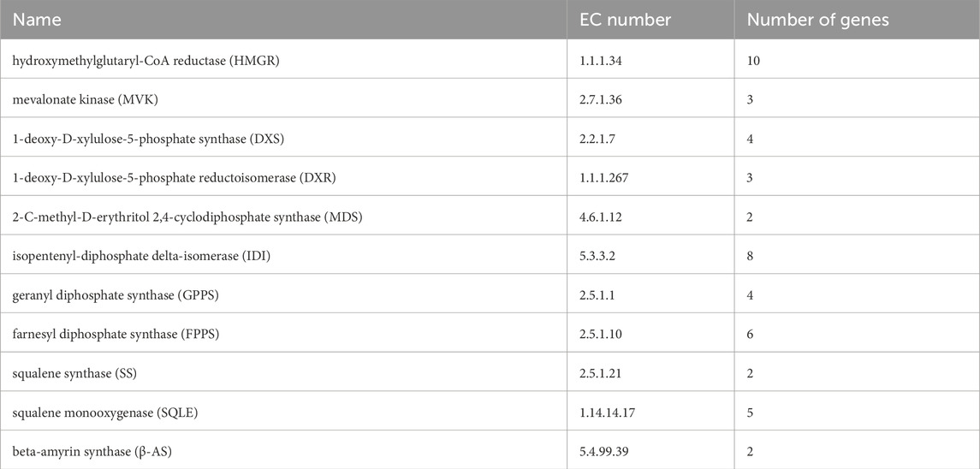
Task: Click EC number 1.14.14.17 for SQLE
Action: point(606,413)
